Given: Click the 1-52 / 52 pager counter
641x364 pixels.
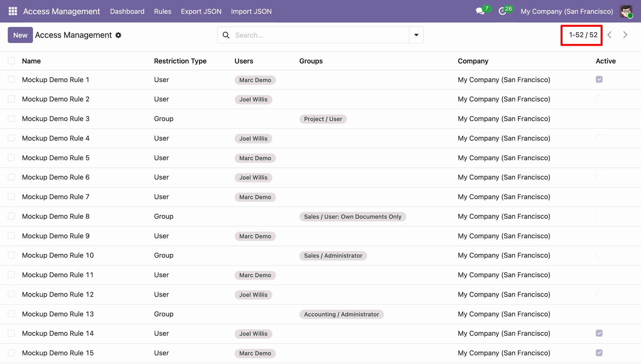Looking at the screenshot, I should [583, 35].
